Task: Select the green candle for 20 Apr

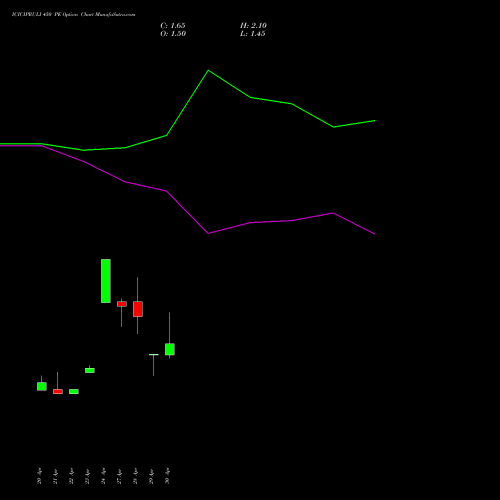Action: click(42, 386)
